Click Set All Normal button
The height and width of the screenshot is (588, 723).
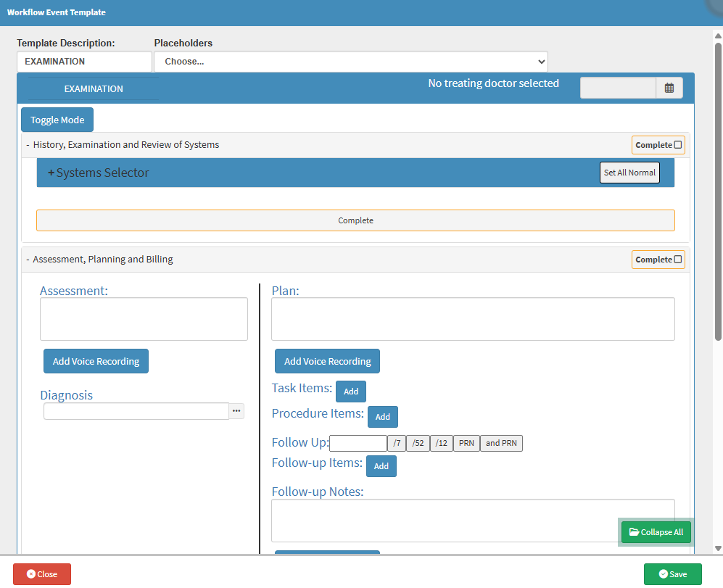[629, 173]
